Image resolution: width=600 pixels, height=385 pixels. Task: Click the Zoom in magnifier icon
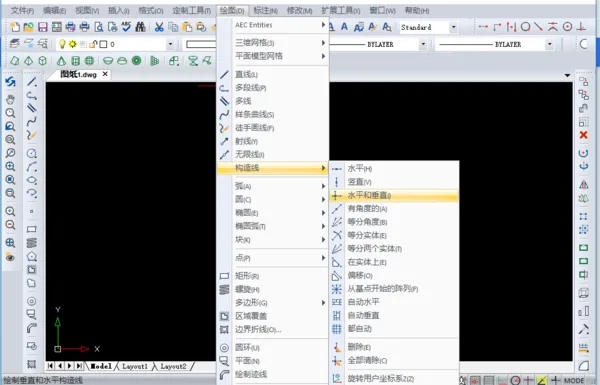click(x=10, y=211)
